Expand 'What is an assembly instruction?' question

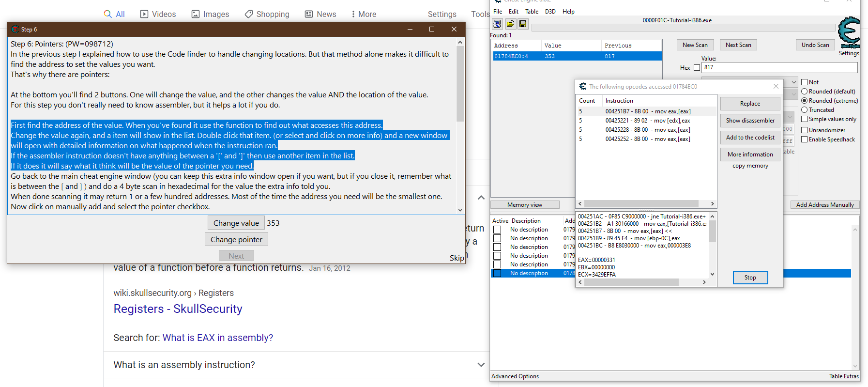481,365
